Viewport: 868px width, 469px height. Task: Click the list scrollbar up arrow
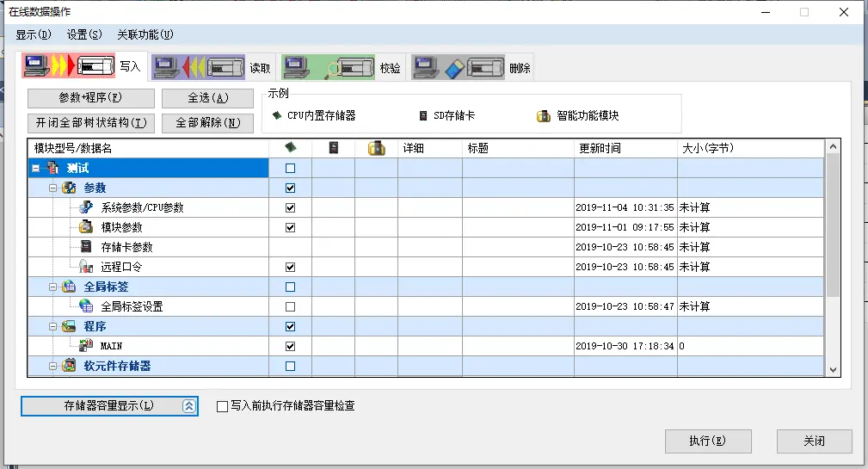(x=833, y=147)
